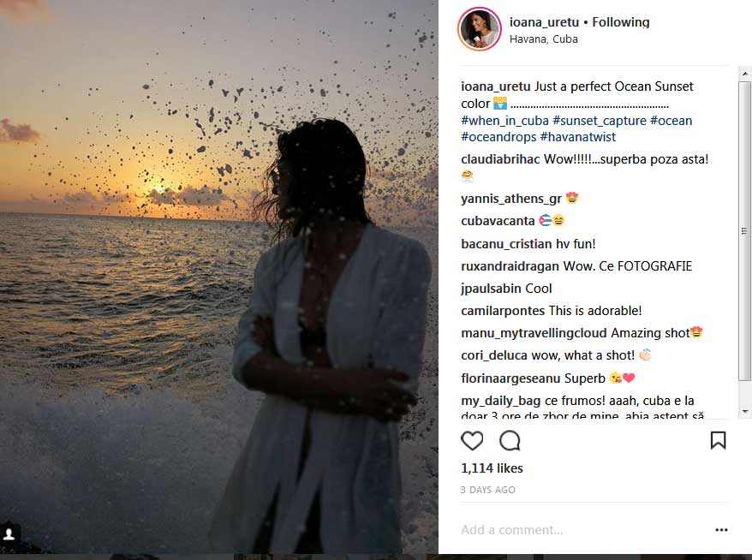The width and height of the screenshot is (752, 560).
Task: Open the #sunset_capture hashtag
Action: (599, 121)
